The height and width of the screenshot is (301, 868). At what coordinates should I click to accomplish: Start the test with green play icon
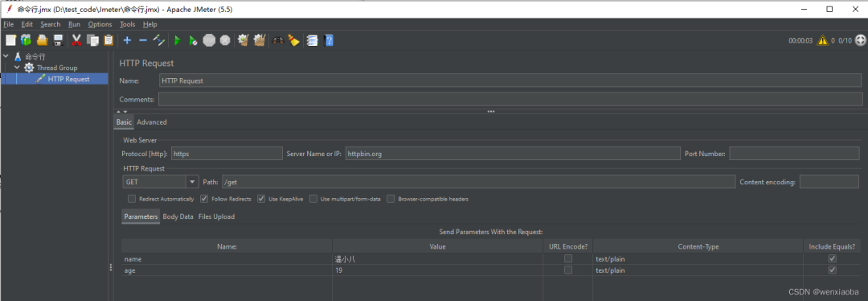[178, 40]
